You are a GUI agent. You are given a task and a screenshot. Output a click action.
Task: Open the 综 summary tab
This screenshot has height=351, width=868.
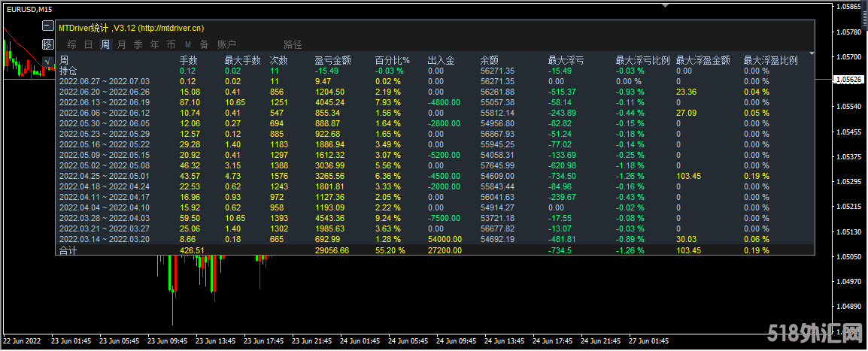(71, 45)
